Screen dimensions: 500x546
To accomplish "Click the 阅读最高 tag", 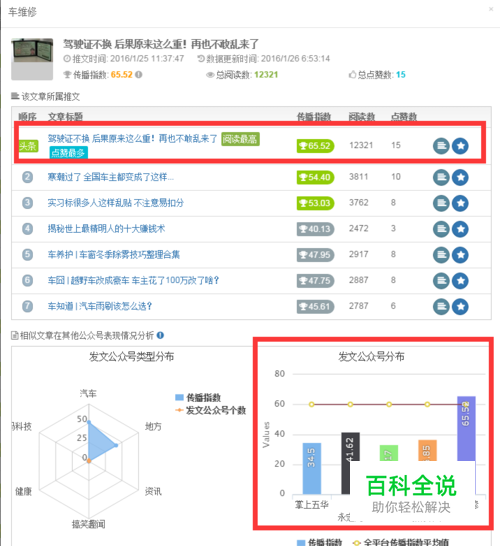I will [x=240, y=139].
